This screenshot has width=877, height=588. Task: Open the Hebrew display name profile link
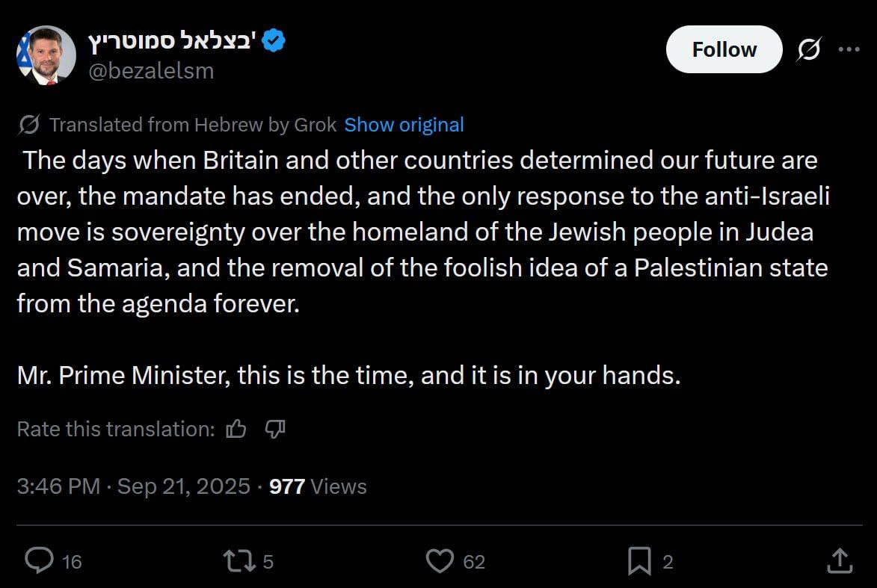coord(172,42)
